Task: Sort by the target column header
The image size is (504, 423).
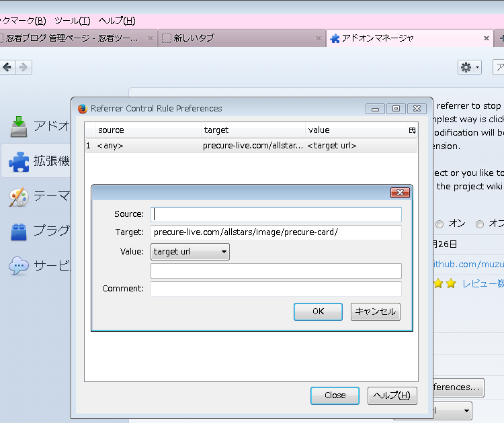Action: [x=253, y=130]
